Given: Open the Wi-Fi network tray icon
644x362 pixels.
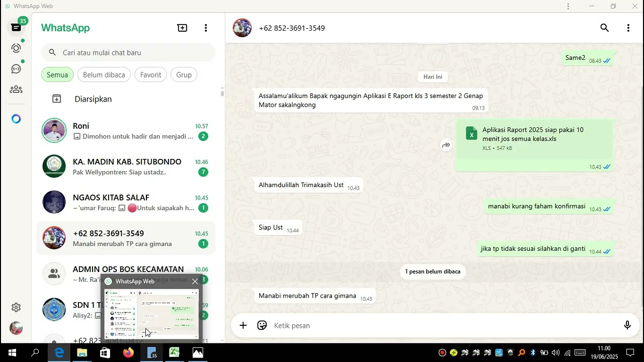Looking at the screenshot, I should (x=568, y=352).
